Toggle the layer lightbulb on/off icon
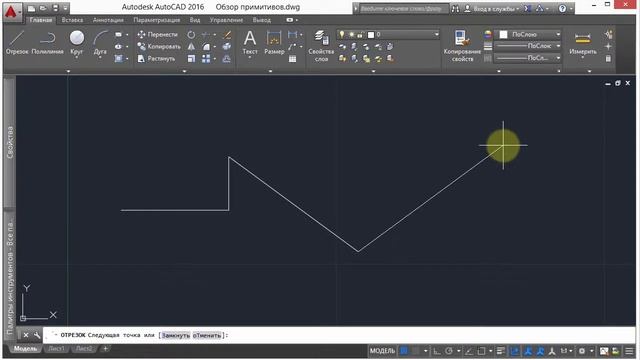 coord(342,35)
